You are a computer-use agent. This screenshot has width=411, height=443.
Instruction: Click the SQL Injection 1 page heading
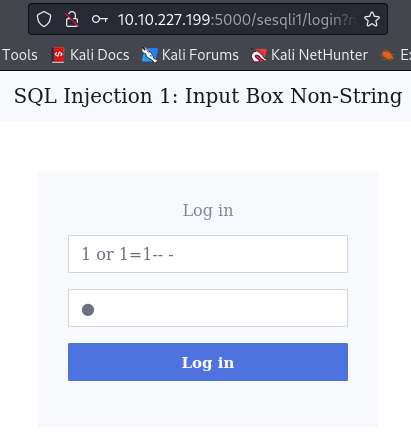coord(208,96)
